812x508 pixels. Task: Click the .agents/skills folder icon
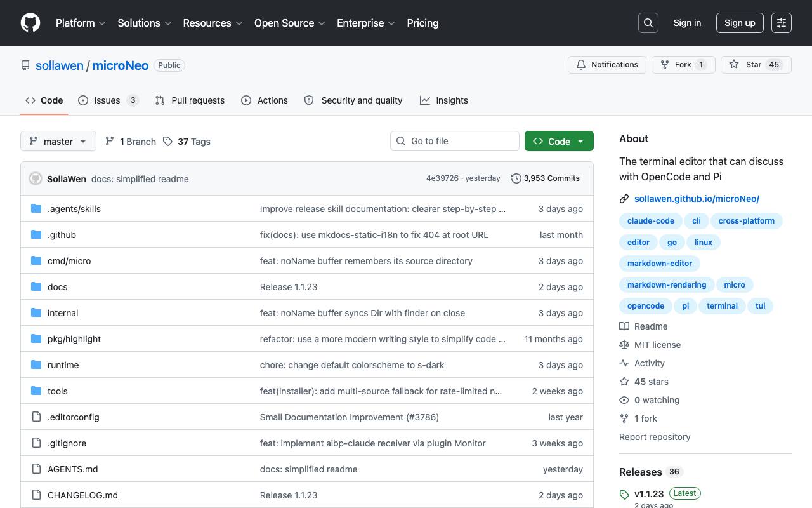(x=36, y=209)
